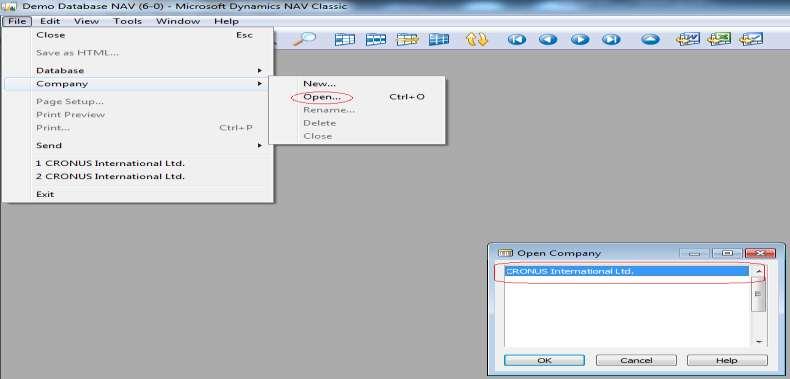Select Save as HTML... in File menu
The image size is (790, 379).
click(x=138, y=52)
